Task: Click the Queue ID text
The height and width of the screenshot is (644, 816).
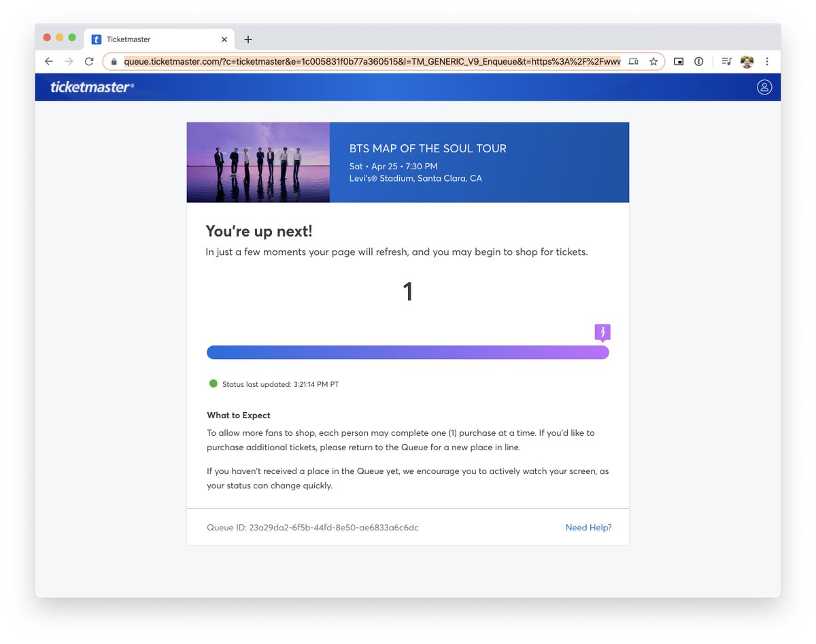Action: (x=313, y=527)
